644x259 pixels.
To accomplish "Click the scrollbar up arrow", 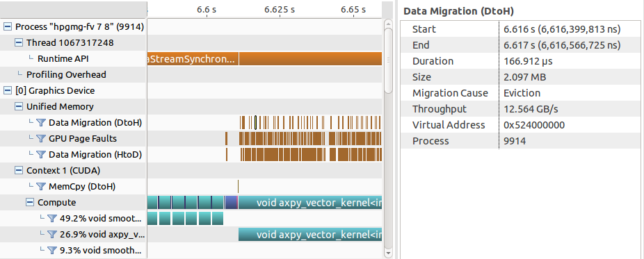I will point(388,24).
